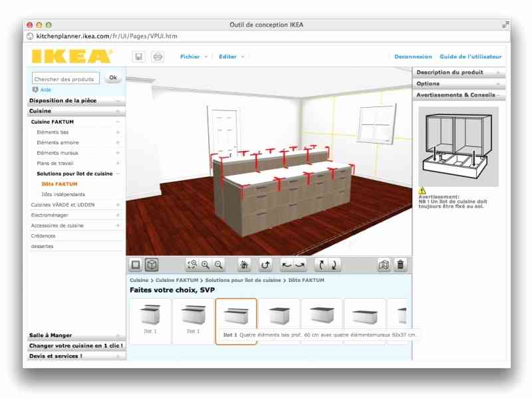
Task: Switch to 3D cube view
Action: 152,265
